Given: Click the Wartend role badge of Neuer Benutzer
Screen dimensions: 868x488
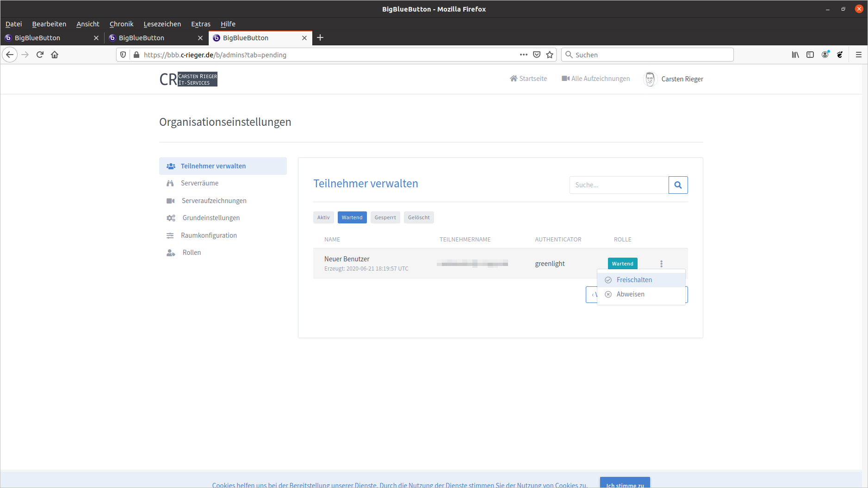Looking at the screenshot, I should point(622,264).
